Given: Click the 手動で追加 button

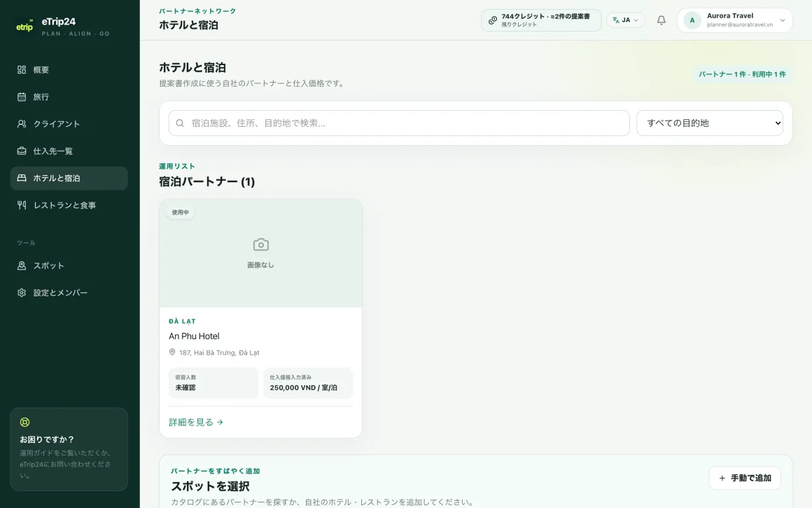Looking at the screenshot, I should coord(745,478).
